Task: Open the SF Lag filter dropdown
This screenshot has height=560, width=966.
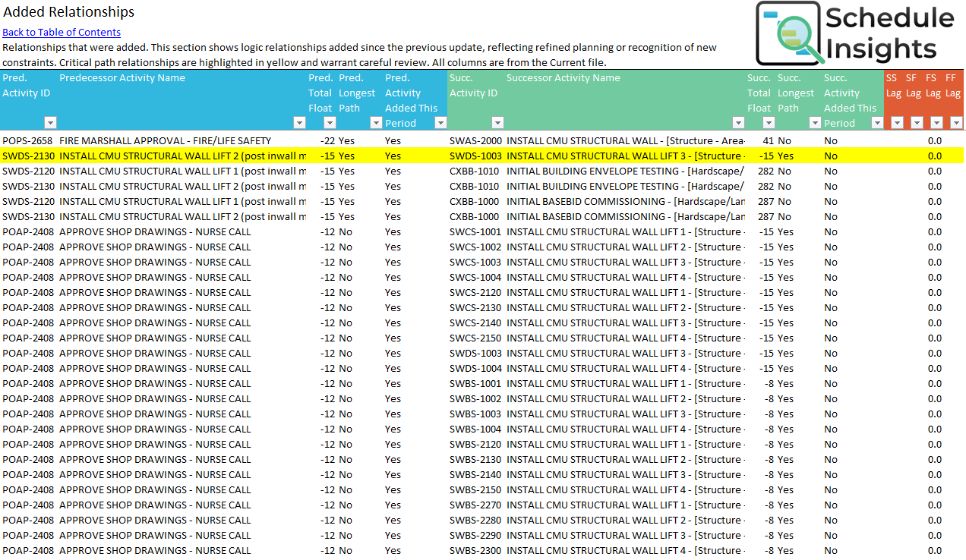Action: click(x=917, y=123)
